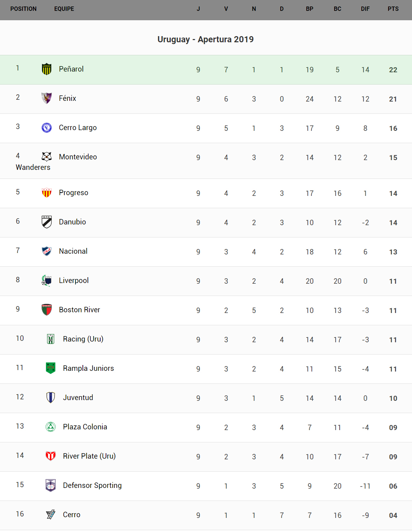This screenshot has width=412, height=532.
Task: Click the River Plate (Uru) crest
Action: (51, 456)
